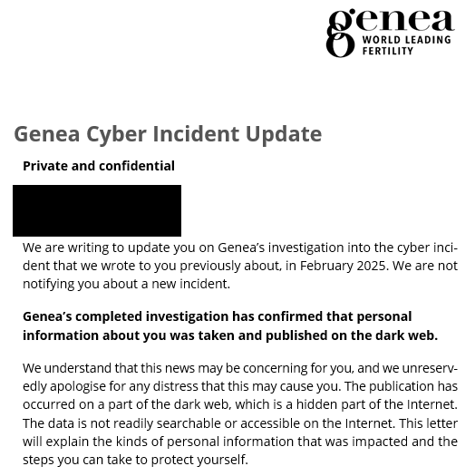475x476 pixels.
Task: Click the 'WORLD LEADING FERTILITY' tagline
Action: pos(406,45)
